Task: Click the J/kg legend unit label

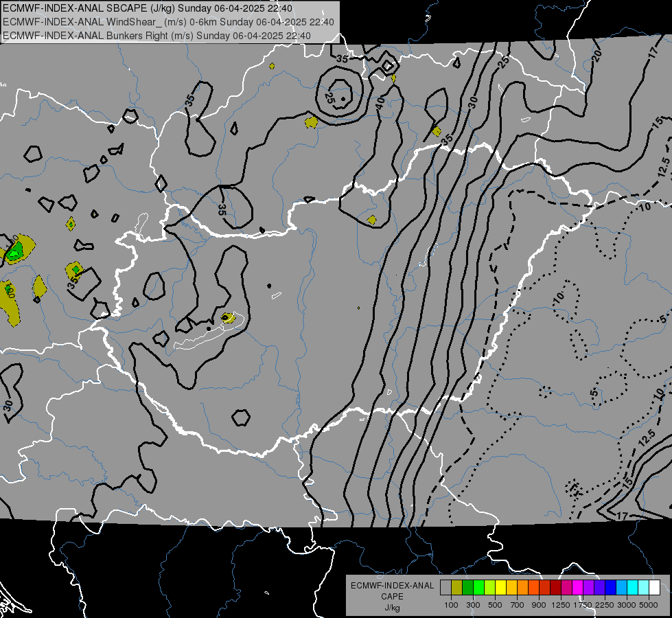Action: 392,608
